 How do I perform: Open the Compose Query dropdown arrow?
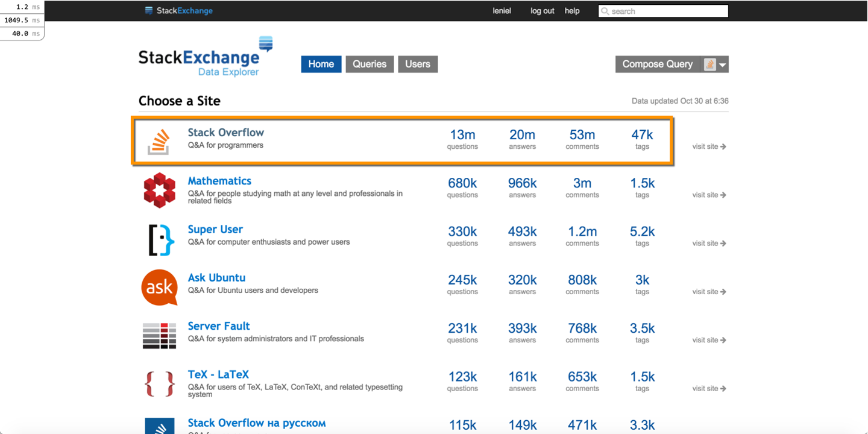pos(723,64)
